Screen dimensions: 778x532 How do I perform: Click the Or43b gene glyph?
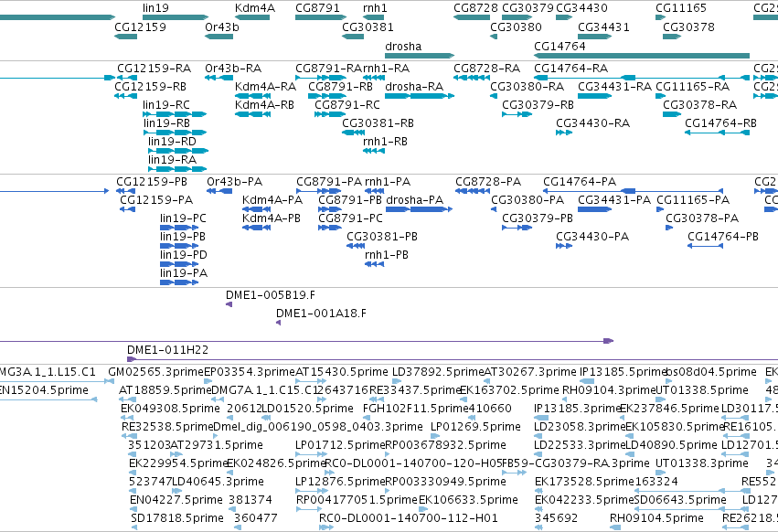click(x=218, y=37)
